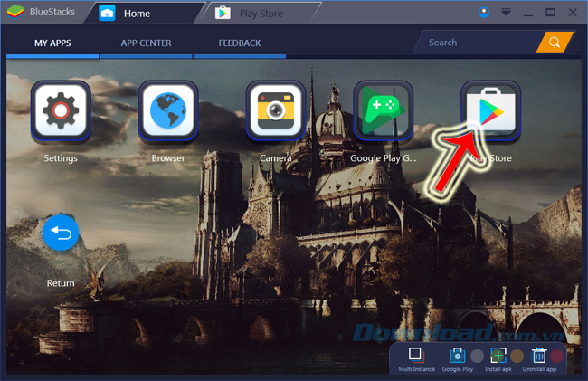
Task: Open the Settings app
Action: tap(61, 110)
